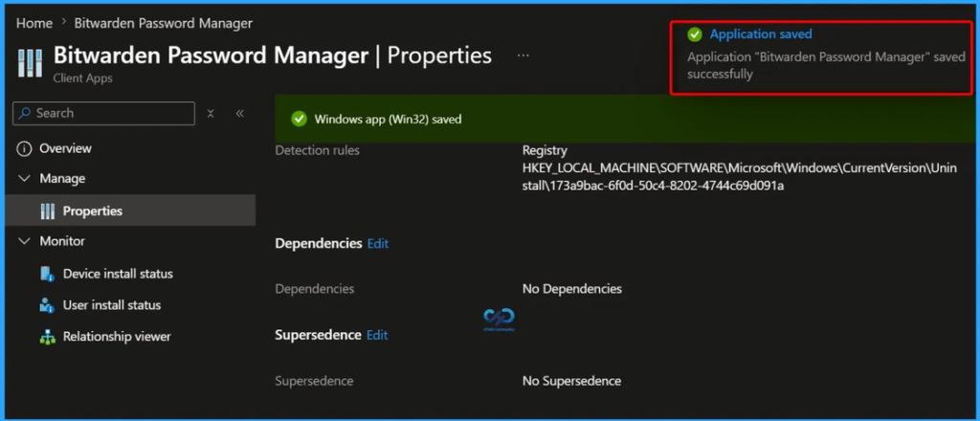Click the Properties bars icon in sidebar

pyautogui.click(x=48, y=211)
